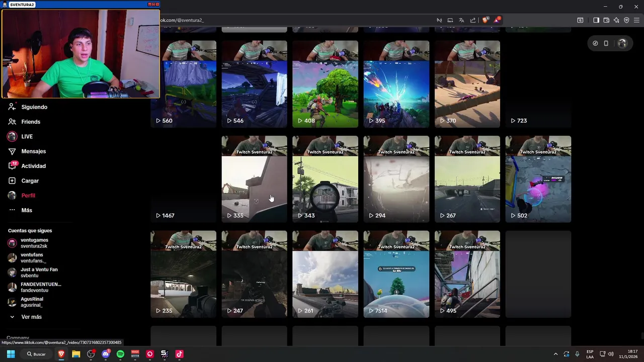Click the tab search icon in browser toolbar

tap(580, 20)
